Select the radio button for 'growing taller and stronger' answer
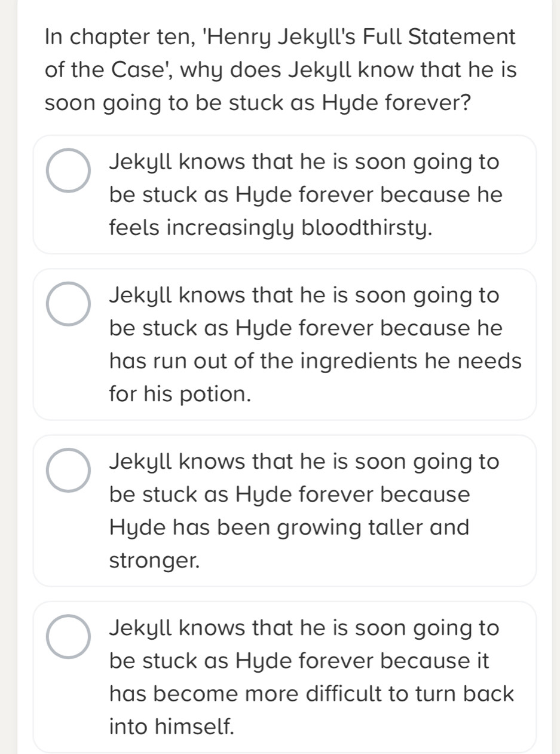The width and height of the screenshot is (560, 754). click(x=69, y=470)
